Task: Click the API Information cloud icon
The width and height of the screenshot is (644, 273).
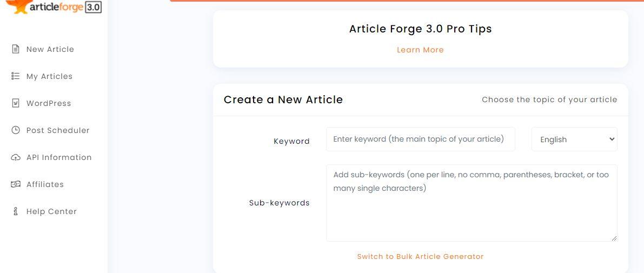Action: (x=16, y=157)
